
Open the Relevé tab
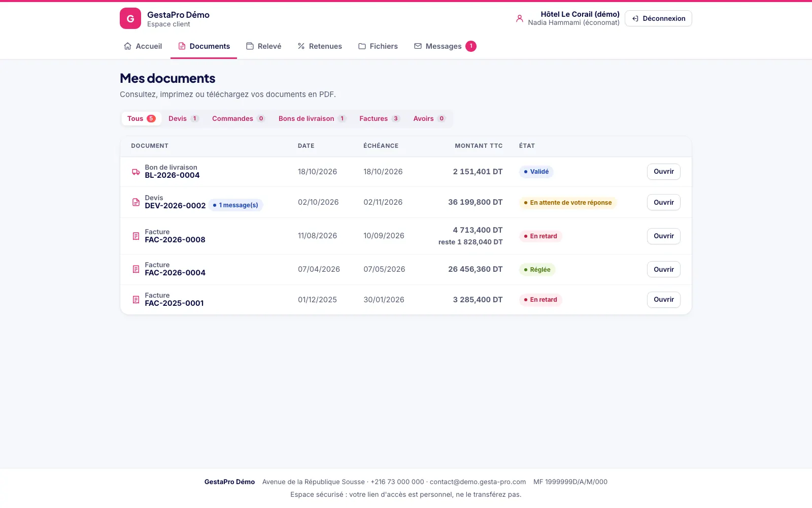pos(264,46)
